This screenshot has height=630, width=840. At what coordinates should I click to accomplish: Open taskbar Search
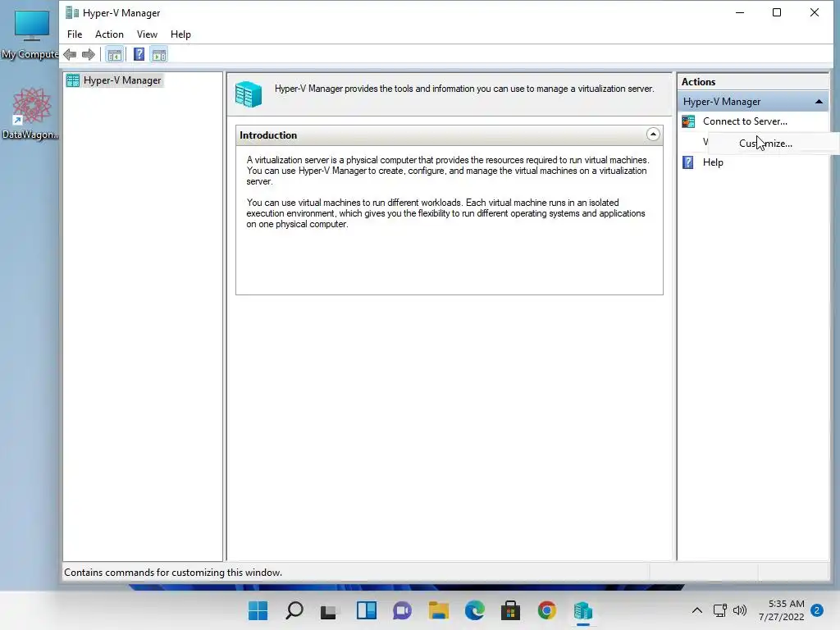(x=294, y=610)
